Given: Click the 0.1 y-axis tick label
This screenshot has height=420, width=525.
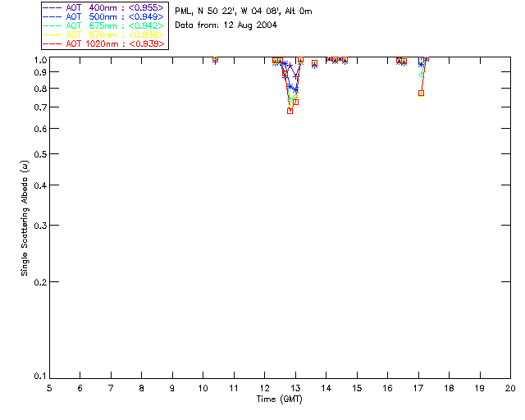Looking at the screenshot, I should [40, 377].
